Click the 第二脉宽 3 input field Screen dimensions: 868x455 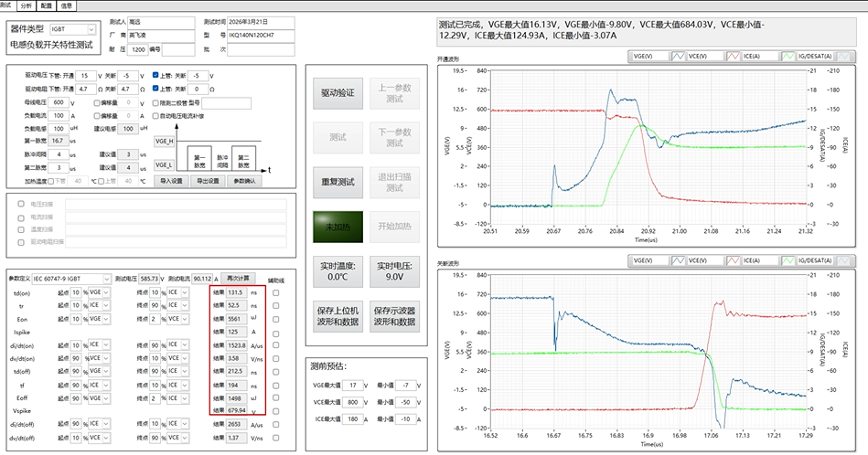tap(59, 167)
